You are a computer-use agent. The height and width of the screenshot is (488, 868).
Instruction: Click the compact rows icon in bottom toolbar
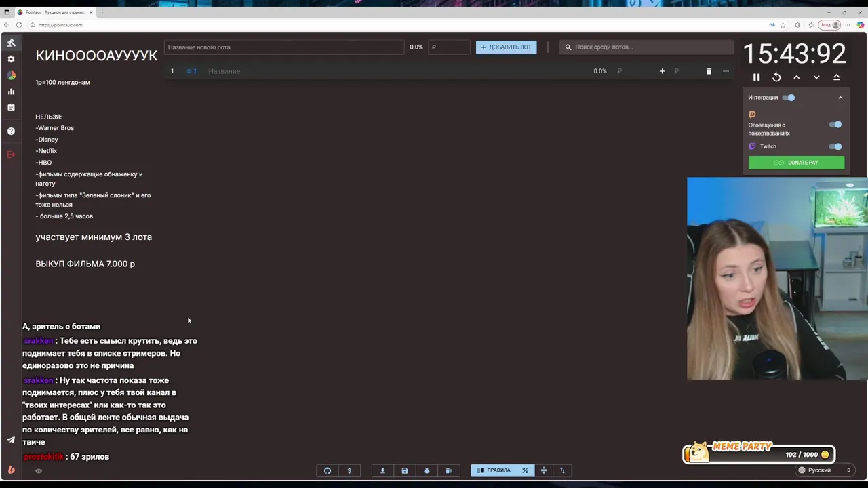point(543,470)
